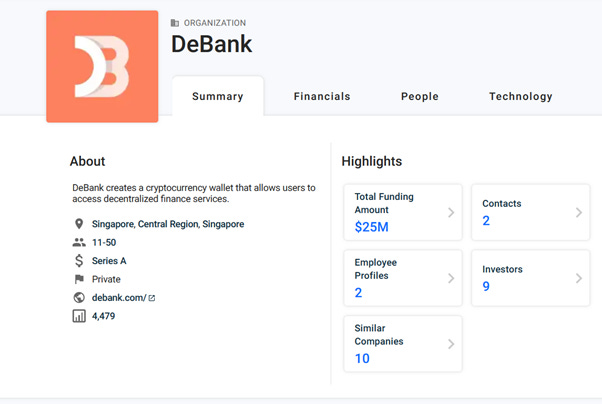This screenshot has width=602, height=404.
Task: Click the Highlights section heading
Action: click(372, 161)
